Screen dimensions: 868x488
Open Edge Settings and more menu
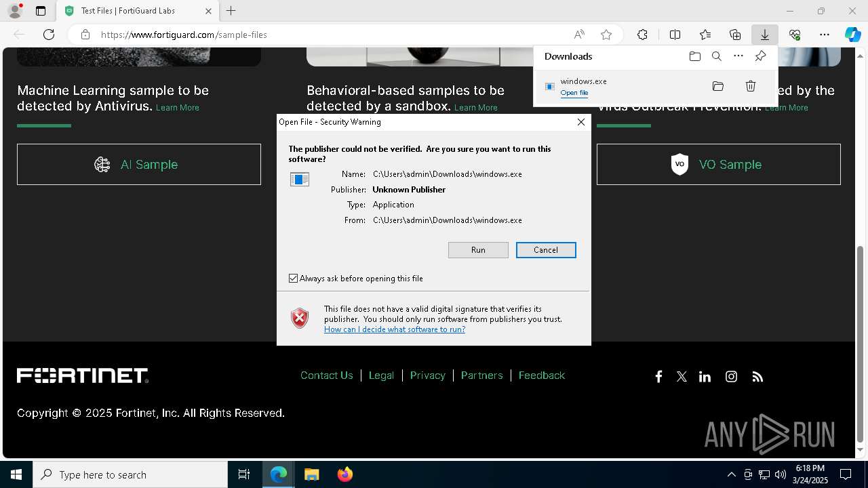825,35
